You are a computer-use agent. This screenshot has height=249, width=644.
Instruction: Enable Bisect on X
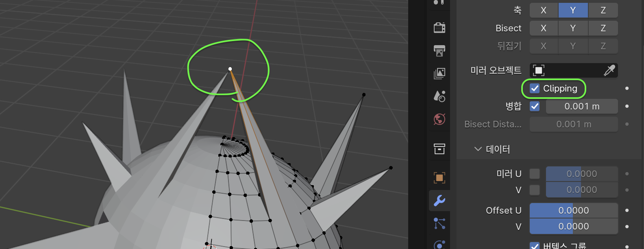click(544, 28)
